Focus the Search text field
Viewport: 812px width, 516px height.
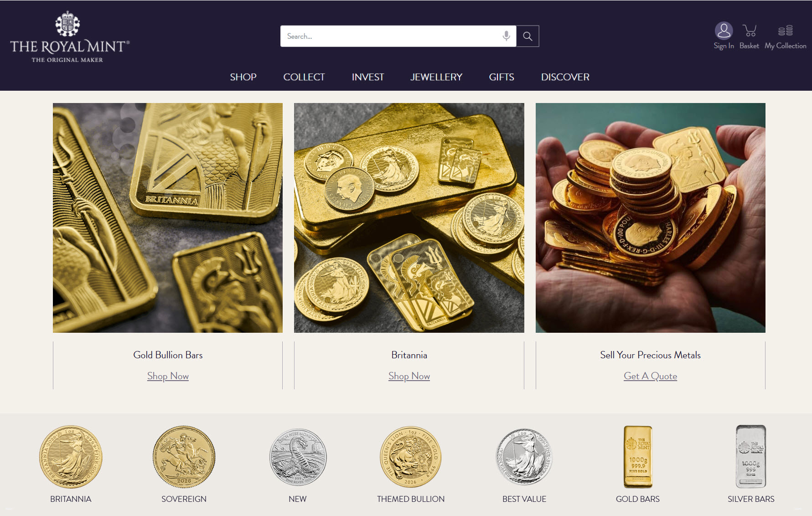click(390, 36)
